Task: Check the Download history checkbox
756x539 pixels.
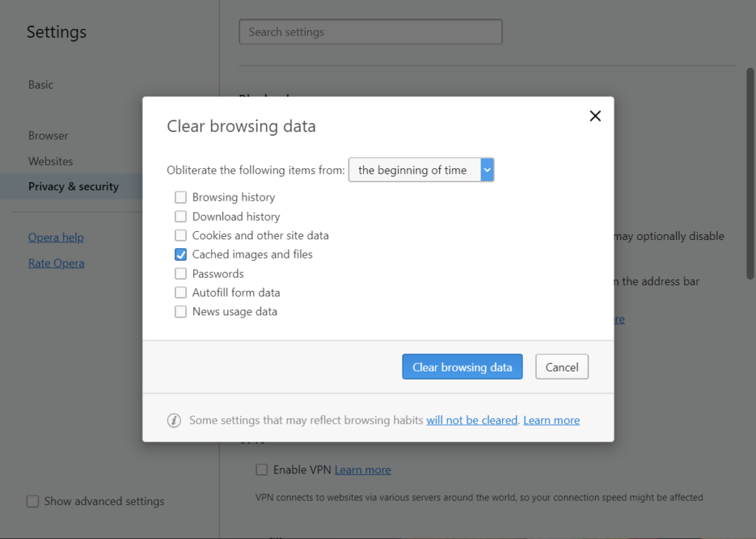Action: [180, 216]
